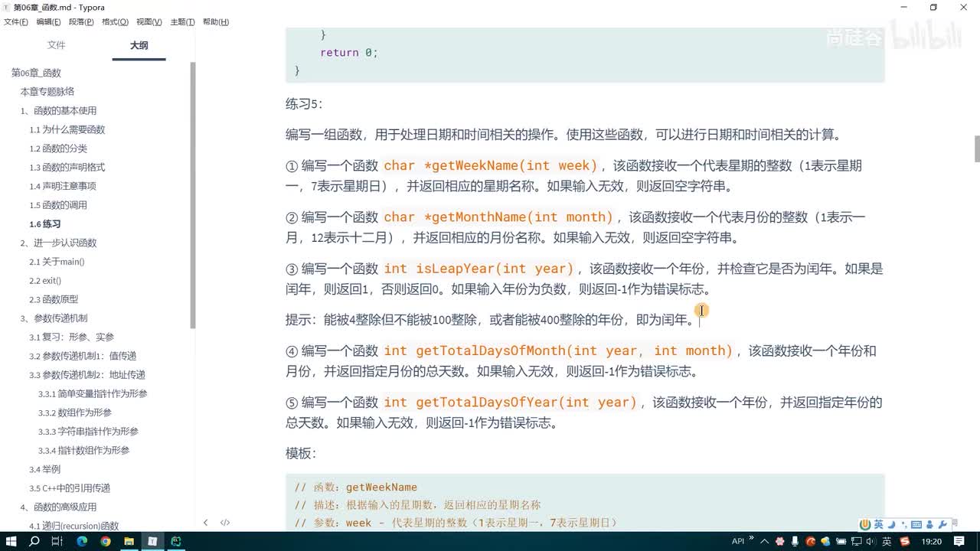The image size is (980, 551).
Task: Click the IME toolbar wrench settings icon
Action: click(942, 524)
